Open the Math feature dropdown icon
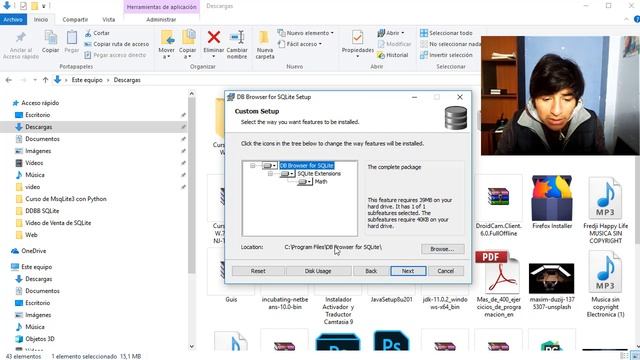640x360 pixels. (x=305, y=182)
